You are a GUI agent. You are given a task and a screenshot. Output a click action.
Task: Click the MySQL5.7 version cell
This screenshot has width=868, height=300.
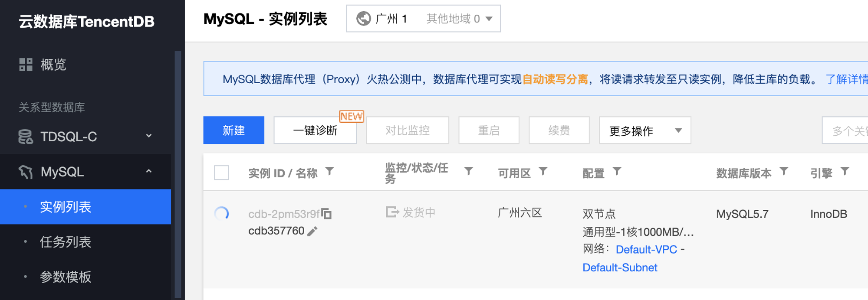point(742,214)
